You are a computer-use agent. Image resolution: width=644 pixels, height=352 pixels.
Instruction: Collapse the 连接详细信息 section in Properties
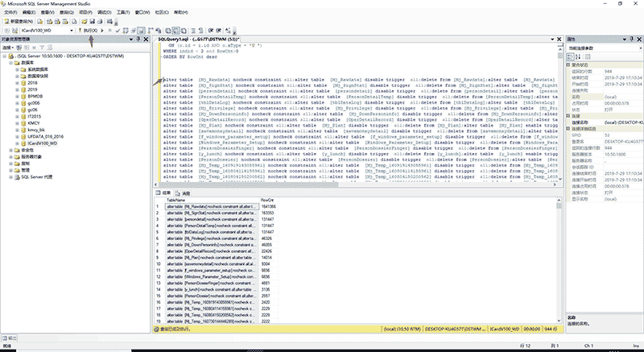(568, 129)
